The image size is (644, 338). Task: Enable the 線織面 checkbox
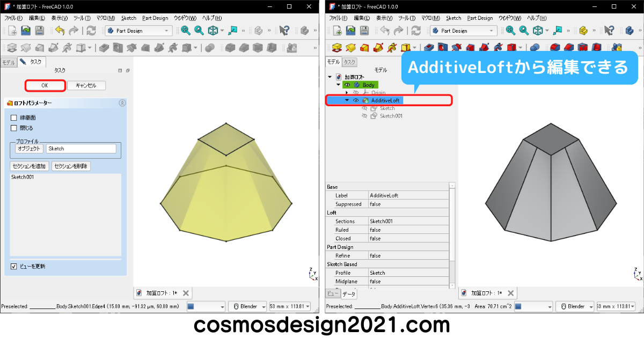click(x=14, y=117)
